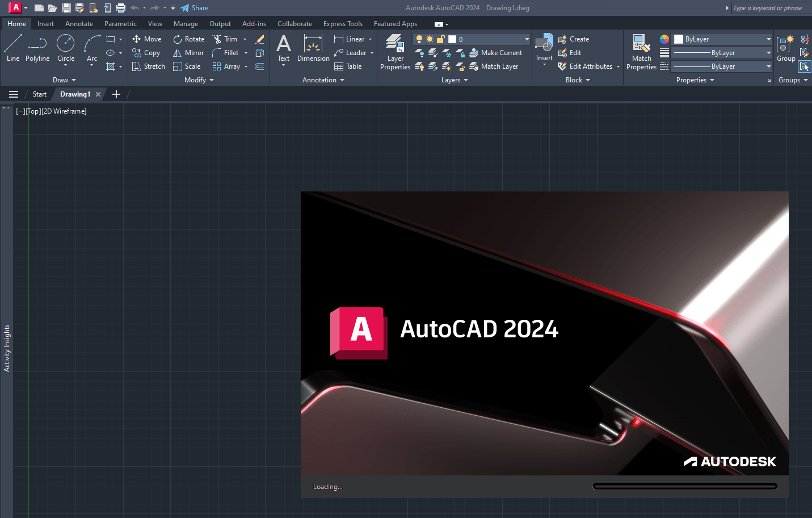Click the Offset icon in Modify panel
This screenshot has width=812, height=518.
[259, 66]
